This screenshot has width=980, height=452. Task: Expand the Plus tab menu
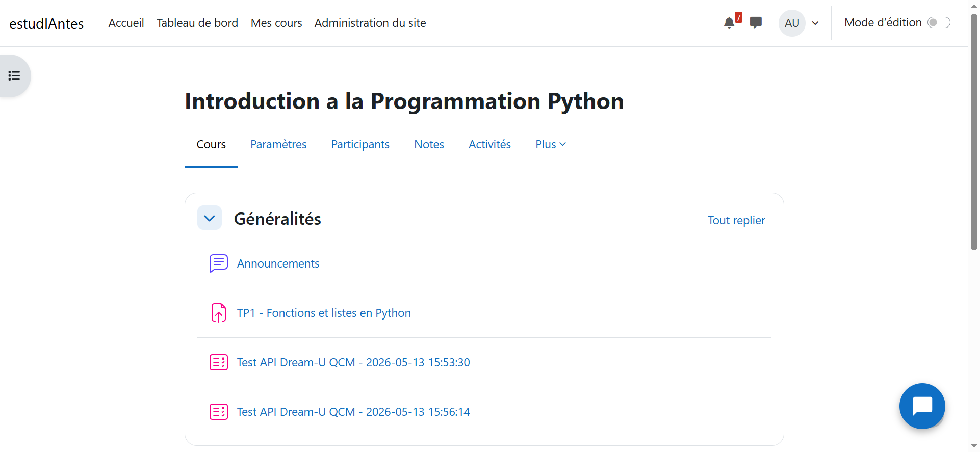pyautogui.click(x=551, y=144)
